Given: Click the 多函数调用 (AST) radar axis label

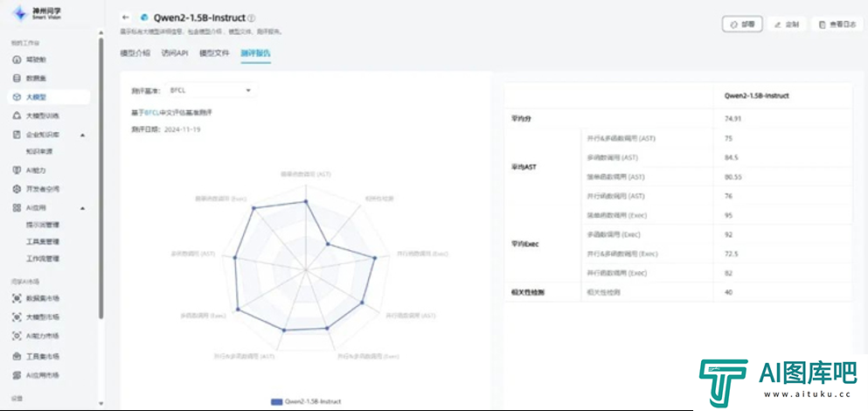Looking at the screenshot, I should pyautogui.click(x=192, y=254).
